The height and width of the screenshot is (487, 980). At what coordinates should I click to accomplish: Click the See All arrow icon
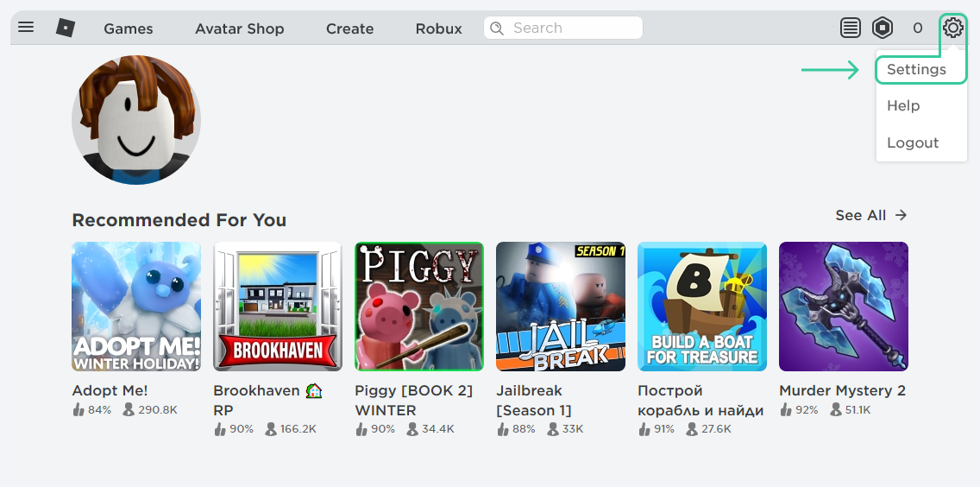coord(901,215)
